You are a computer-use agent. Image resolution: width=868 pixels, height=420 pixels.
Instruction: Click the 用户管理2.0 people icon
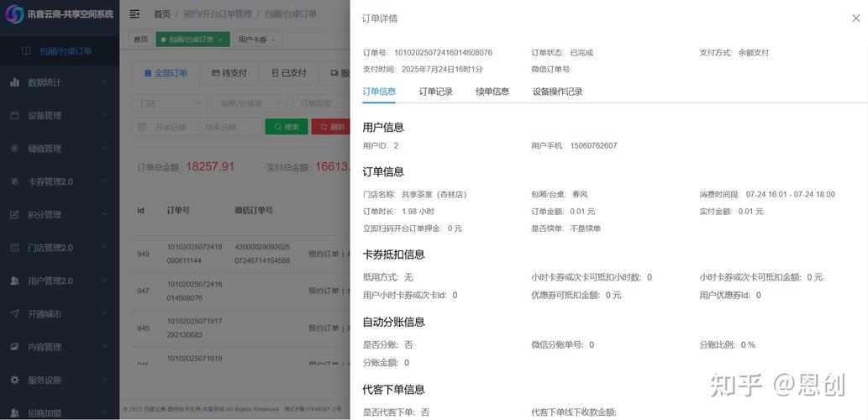[15, 281]
